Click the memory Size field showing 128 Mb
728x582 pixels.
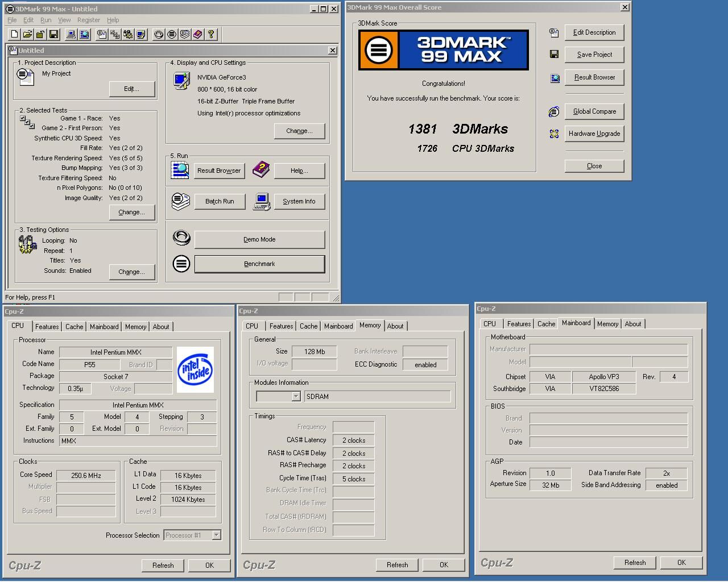(314, 352)
